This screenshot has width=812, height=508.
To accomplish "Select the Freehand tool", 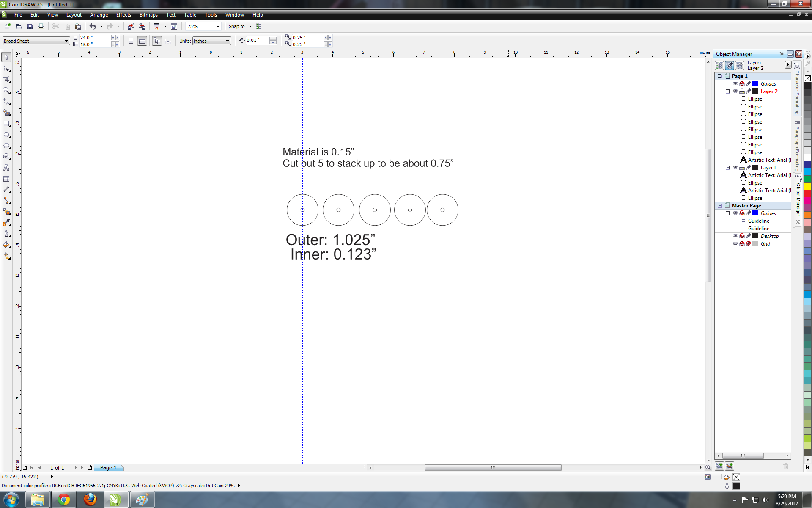I will point(6,102).
